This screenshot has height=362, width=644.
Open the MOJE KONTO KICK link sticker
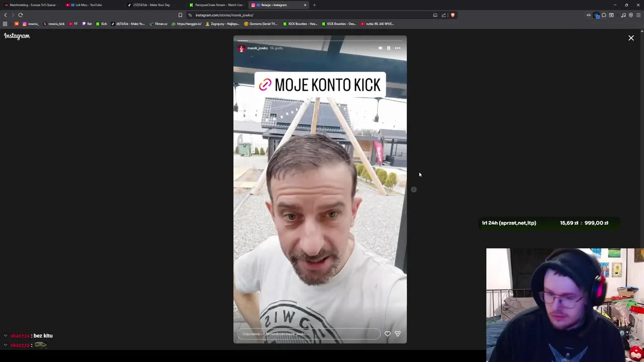tap(320, 85)
